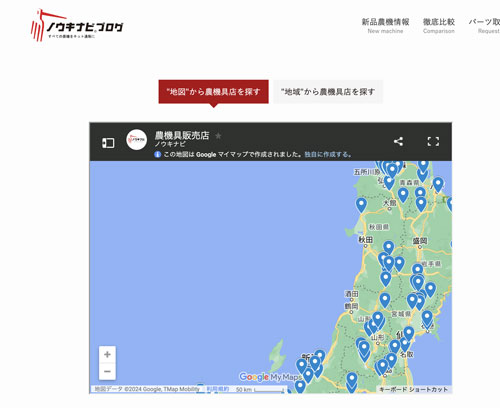The height and width of the screenshot is (408, 500).
Task: Star the 農機具販売店 map
Action: (218, 136)
